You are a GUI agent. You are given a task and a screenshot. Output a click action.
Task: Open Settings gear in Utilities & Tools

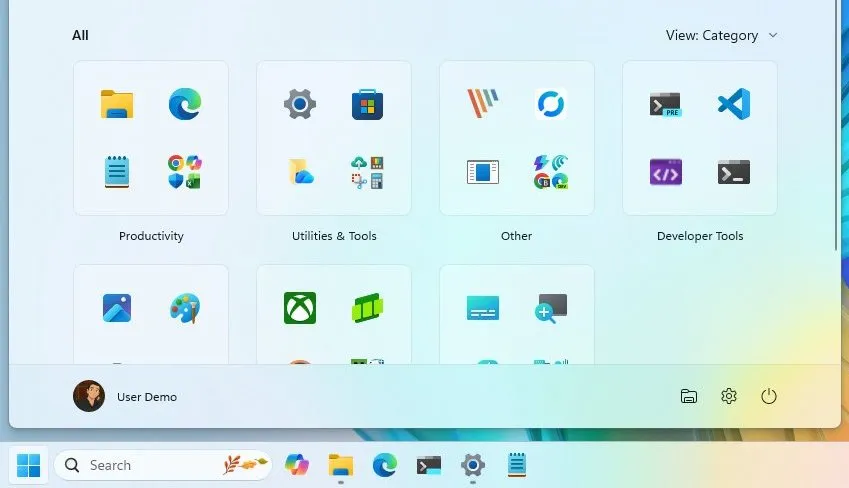point(300,104)
